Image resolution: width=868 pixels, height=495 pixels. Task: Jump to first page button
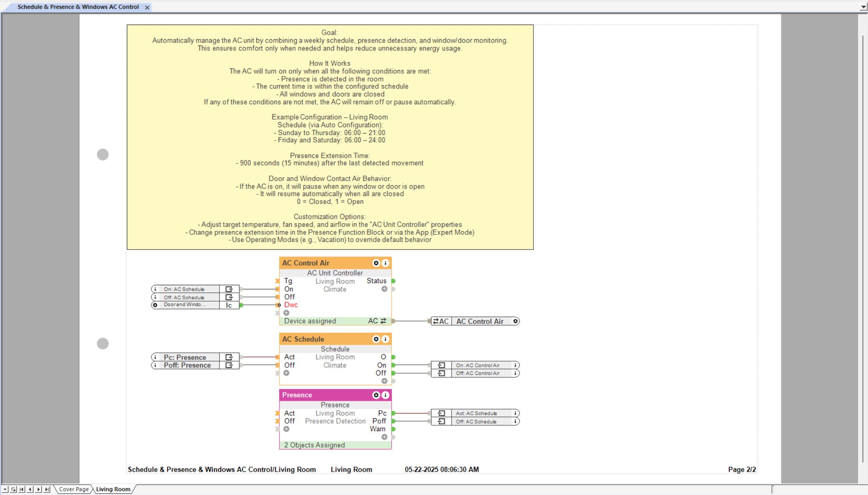22,489
